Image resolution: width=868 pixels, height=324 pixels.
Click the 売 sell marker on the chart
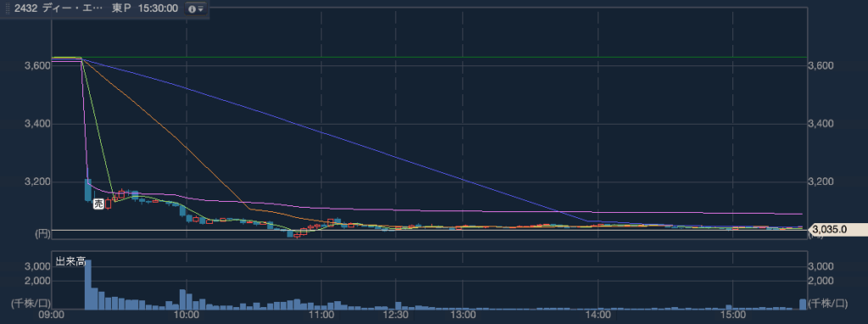click(x=98, y=204)
